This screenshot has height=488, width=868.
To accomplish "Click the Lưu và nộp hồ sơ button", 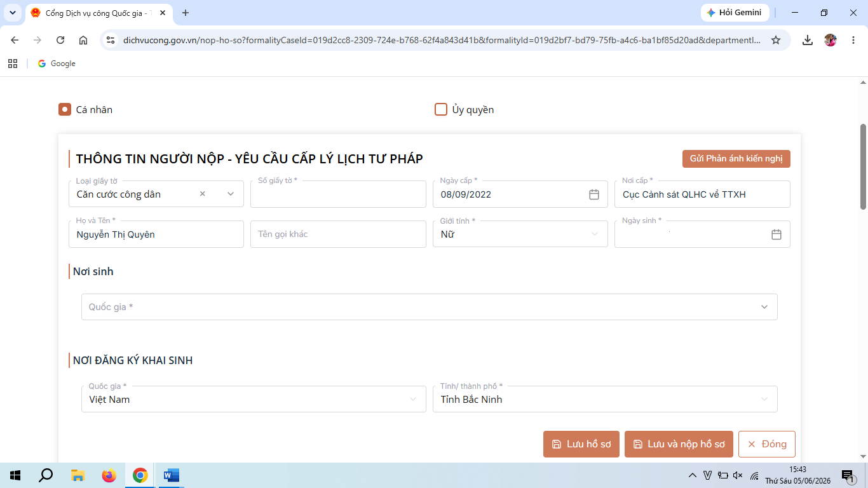I will coord(679,444).
